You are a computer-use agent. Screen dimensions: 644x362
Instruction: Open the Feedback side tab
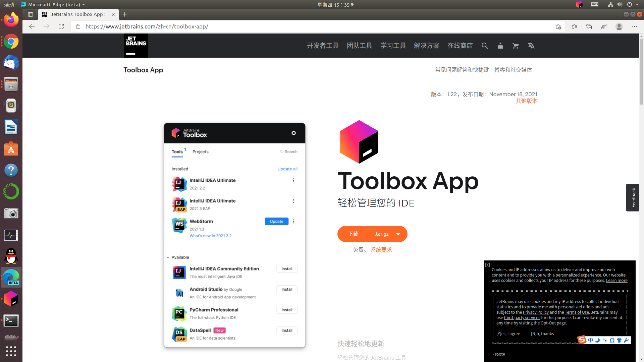[633, 198]
